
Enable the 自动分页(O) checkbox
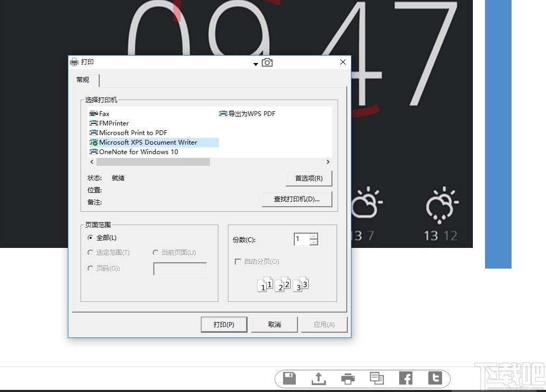tap(237, 261)
